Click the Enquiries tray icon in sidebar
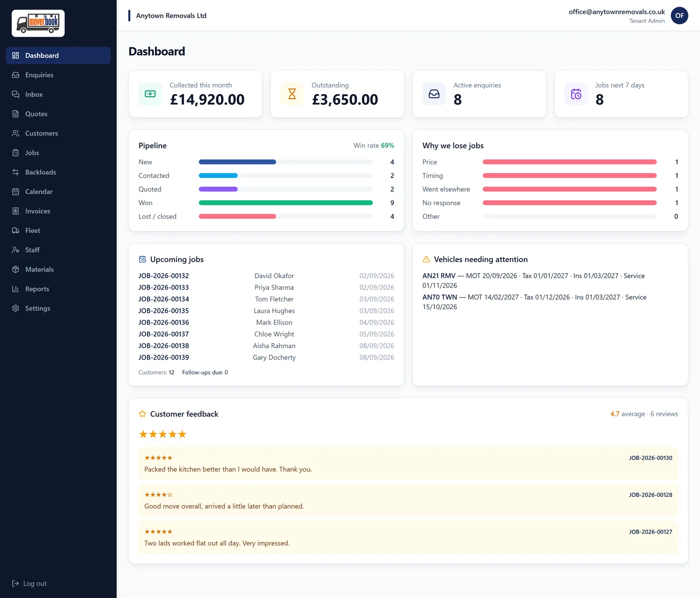 16,75
